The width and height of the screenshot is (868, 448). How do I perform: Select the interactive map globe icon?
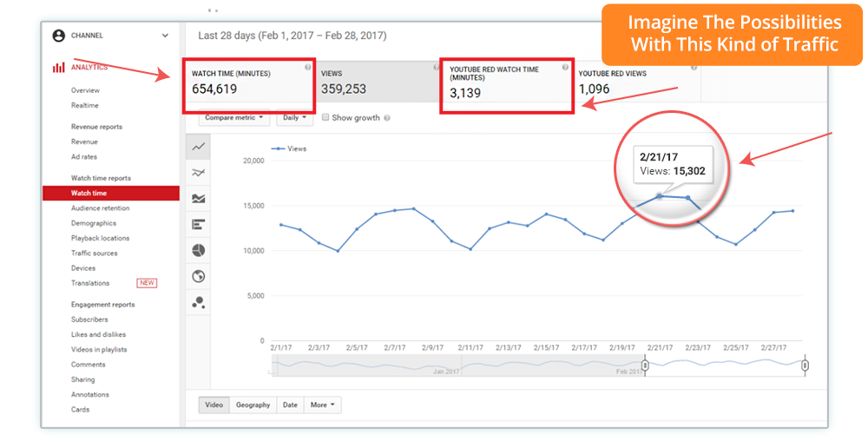(x=198, y=276)
